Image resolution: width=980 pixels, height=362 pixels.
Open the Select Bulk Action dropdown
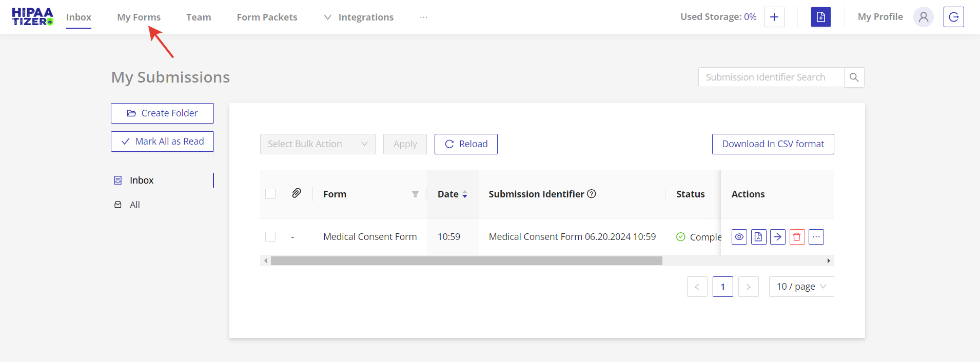(x=318, y=144)
